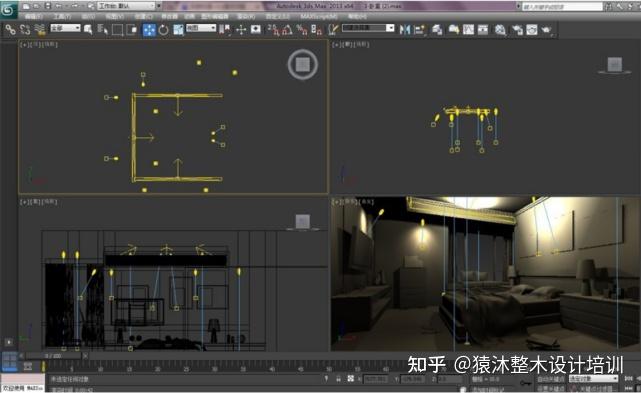Open the selection filter dropdown
This screenshot has height=393, width=641.
click(65, 28)
